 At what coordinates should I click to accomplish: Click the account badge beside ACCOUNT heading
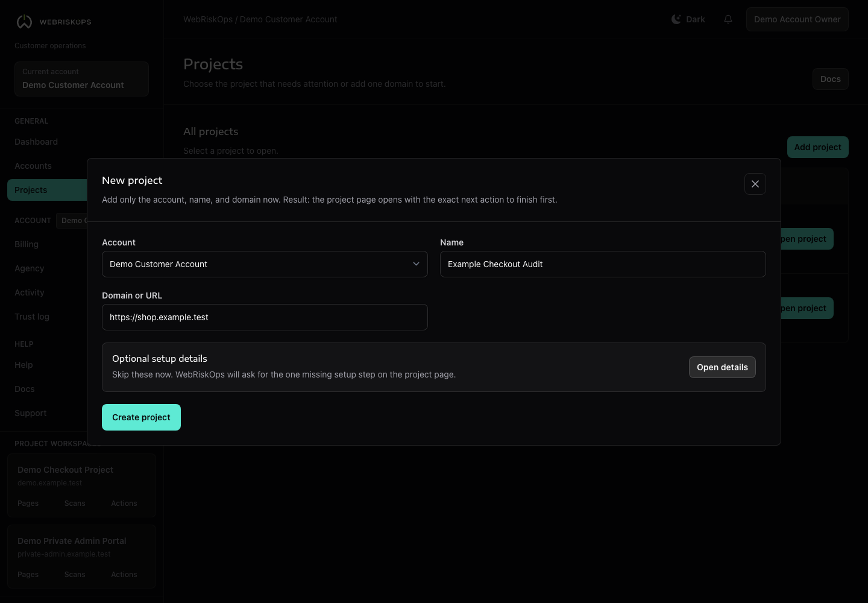(72, 221)
